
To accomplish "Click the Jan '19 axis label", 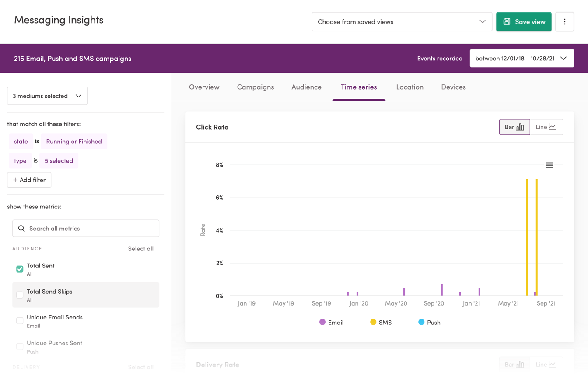I will click(x=246, y=303).
